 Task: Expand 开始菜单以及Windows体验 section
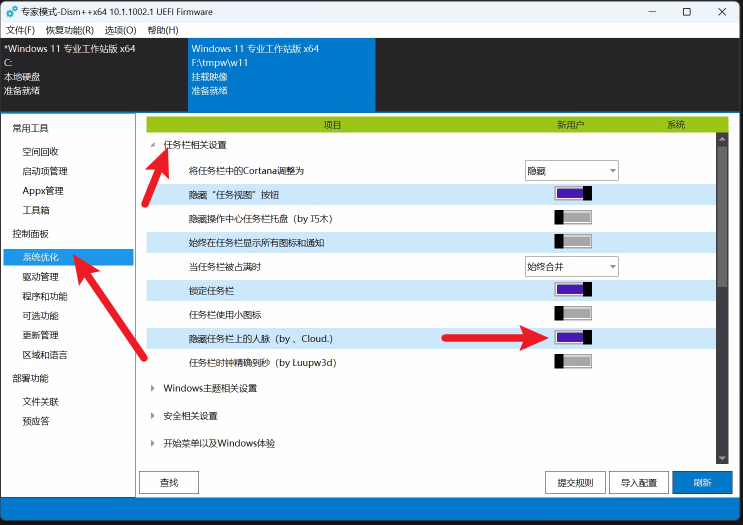153,443
